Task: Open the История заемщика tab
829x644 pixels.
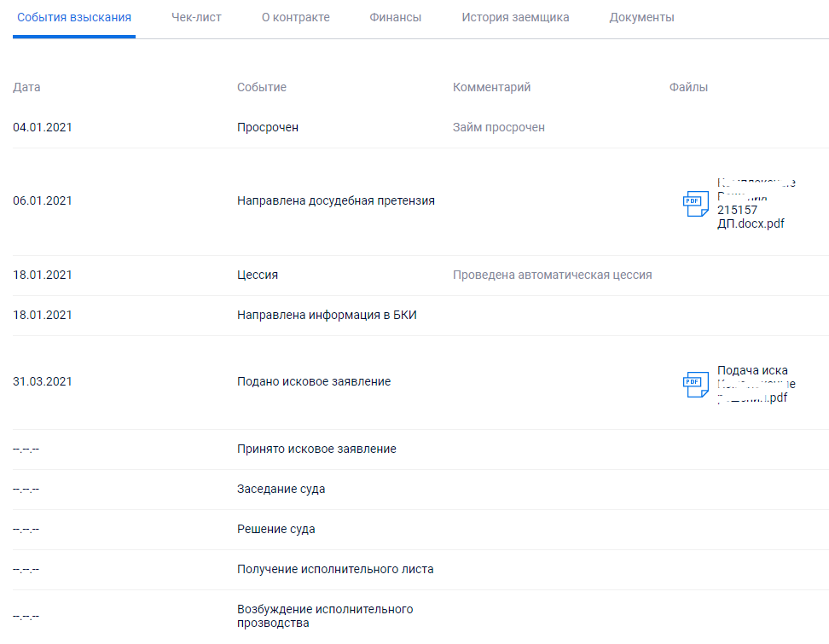Action: click(515, 17)
